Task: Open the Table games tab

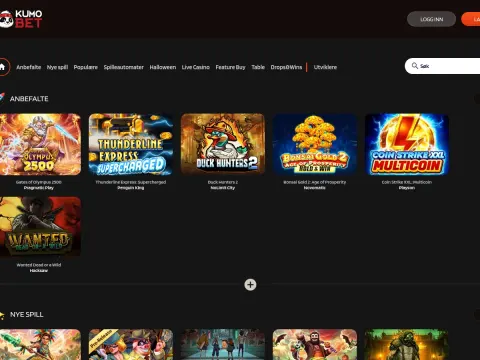Action: 258,67
